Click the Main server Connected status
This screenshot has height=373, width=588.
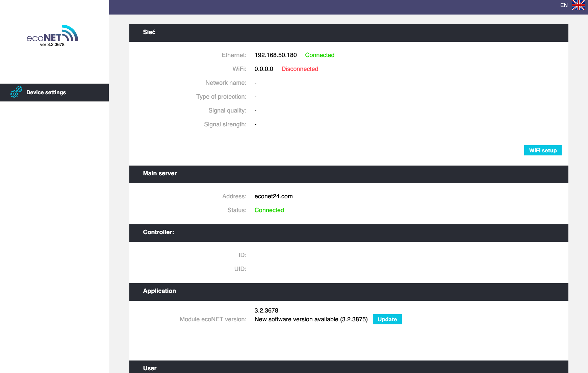tap(269, 210)
